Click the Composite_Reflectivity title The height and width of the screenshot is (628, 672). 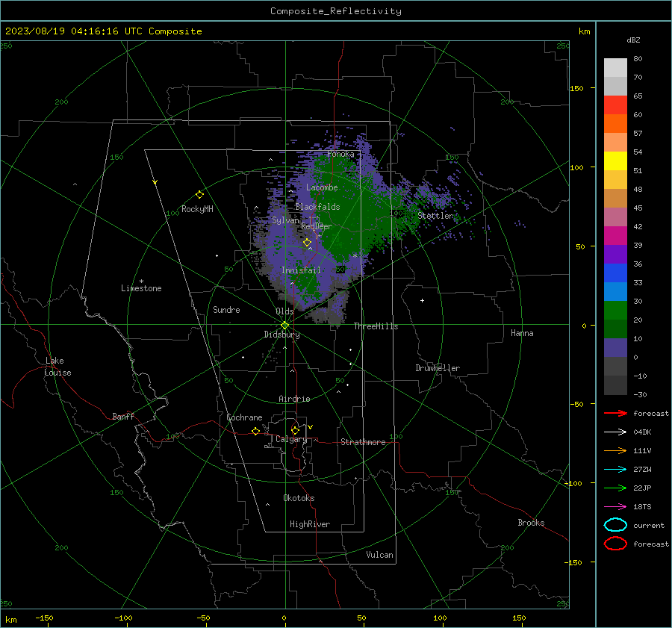336,11
